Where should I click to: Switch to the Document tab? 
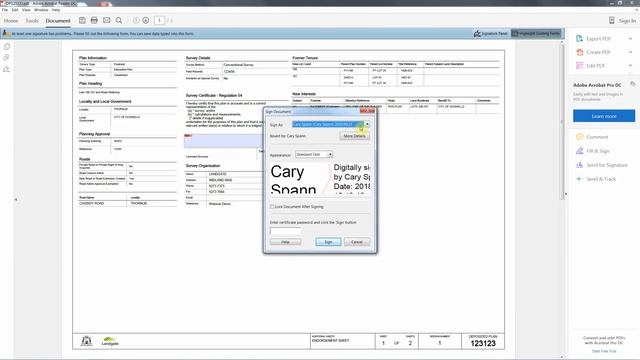coord(58,20)
